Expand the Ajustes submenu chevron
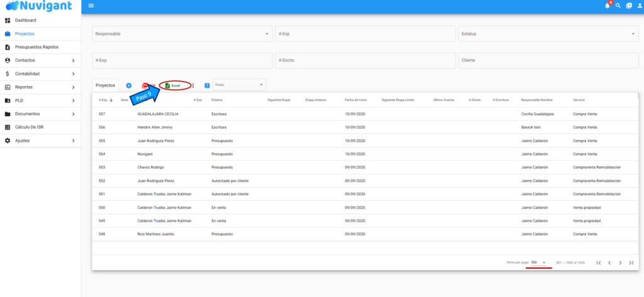This screenshot has width=644, height=297. (73, 141)
